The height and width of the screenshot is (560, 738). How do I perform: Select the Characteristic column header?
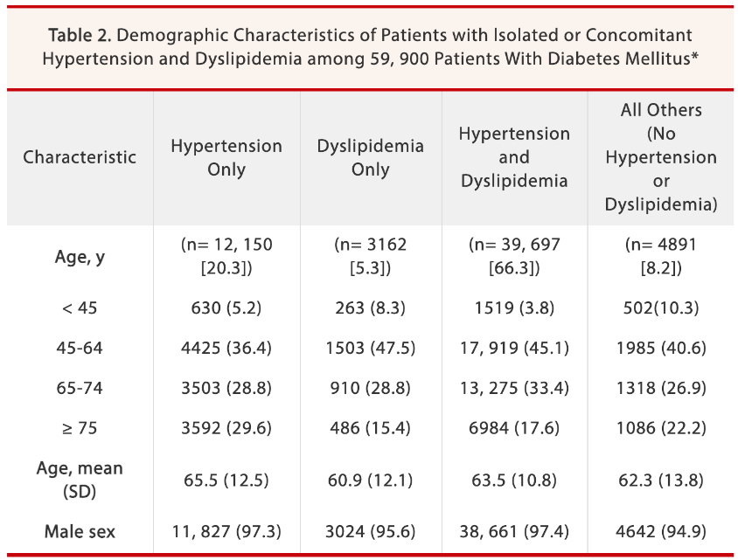coord(80,157)
